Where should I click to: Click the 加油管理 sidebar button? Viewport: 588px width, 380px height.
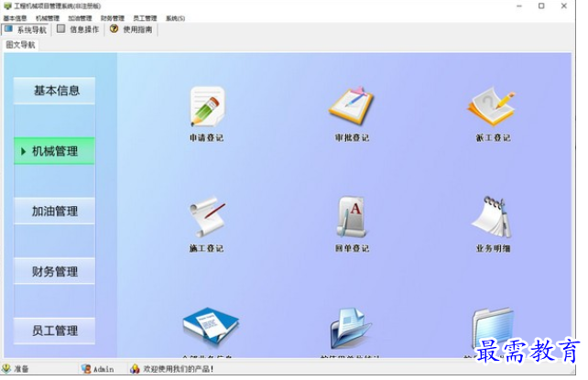(x=54, y=211)
